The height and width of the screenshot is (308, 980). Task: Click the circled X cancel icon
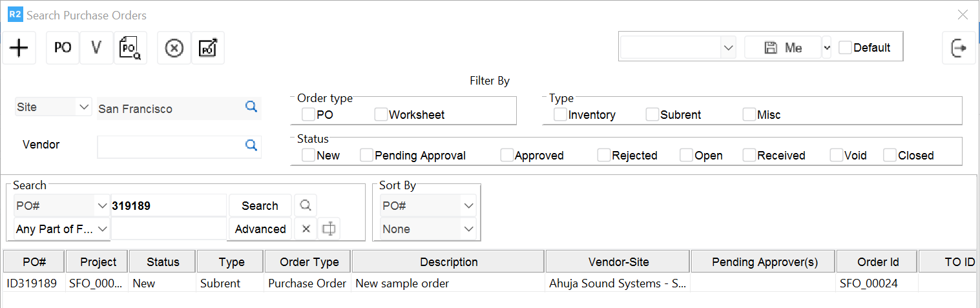pyautogui.click(x=174, y=48)
